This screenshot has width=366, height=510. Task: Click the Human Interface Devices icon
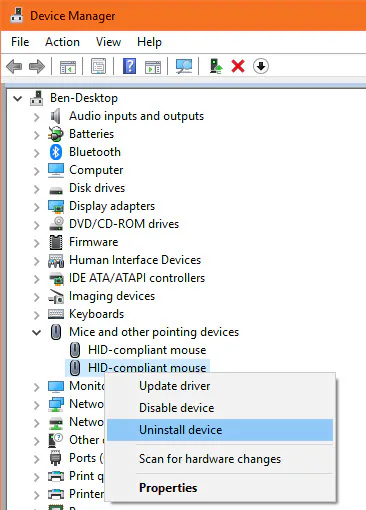[x=56, y=261]
